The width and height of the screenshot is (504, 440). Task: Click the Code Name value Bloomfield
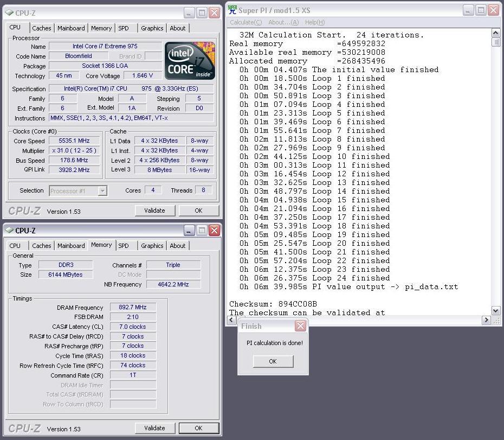point(79,56)
